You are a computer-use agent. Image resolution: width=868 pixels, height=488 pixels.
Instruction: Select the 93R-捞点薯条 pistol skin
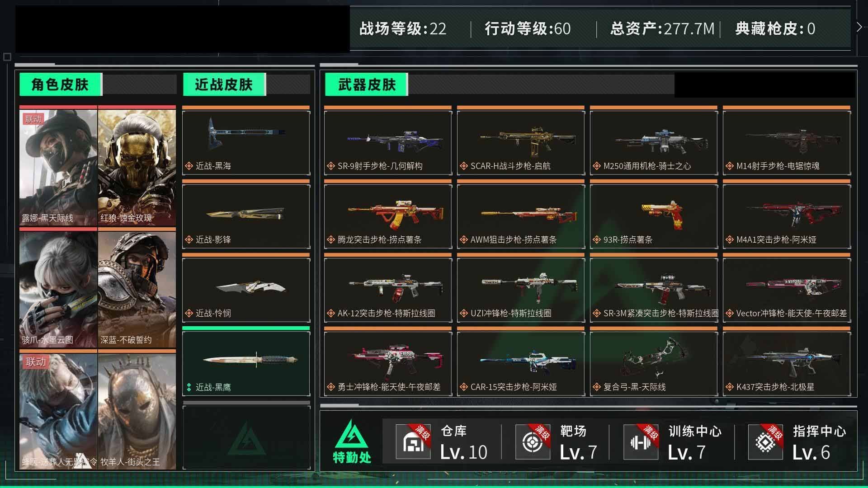(x=654, y=216)
